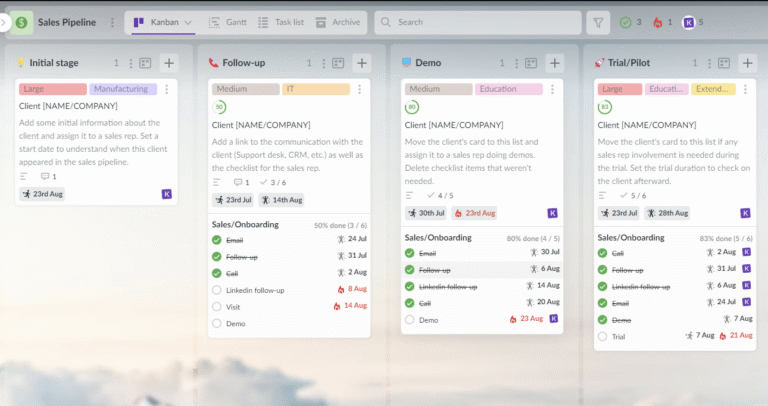The width and height of the screenshot is (768, 406).
Task: Click description icon on Demo card
Action: click(x=409, y=195)
